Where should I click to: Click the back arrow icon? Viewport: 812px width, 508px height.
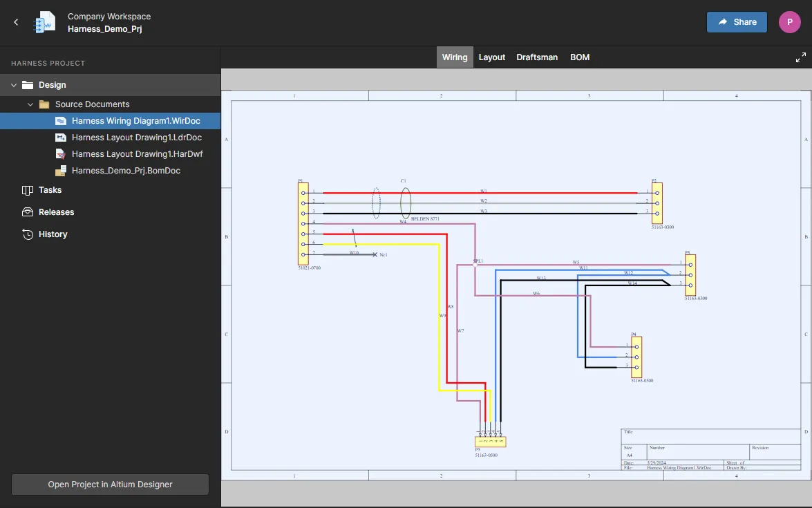click(x=16, y=22)
